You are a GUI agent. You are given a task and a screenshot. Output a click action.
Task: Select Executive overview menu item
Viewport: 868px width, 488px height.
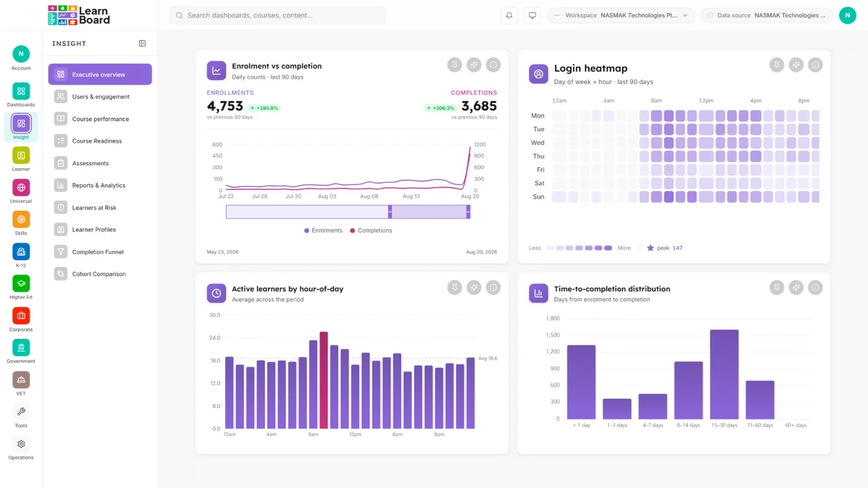(x=100, y=75)
